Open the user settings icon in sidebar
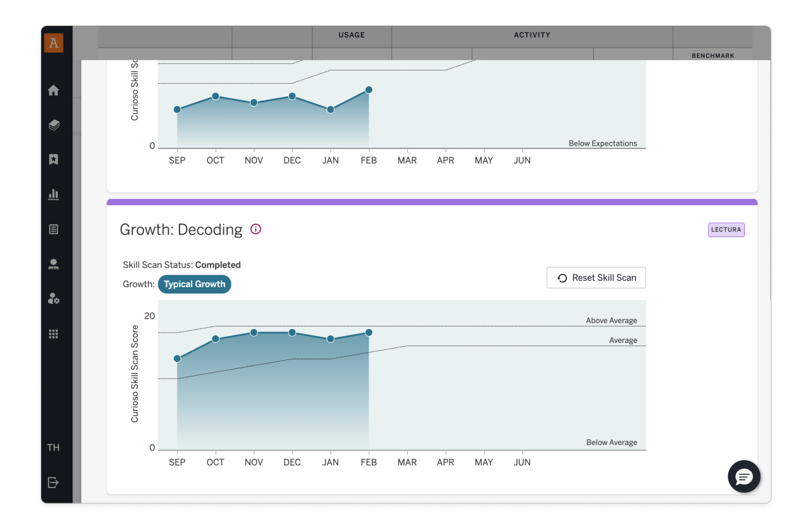 click(x=54, y=299)
